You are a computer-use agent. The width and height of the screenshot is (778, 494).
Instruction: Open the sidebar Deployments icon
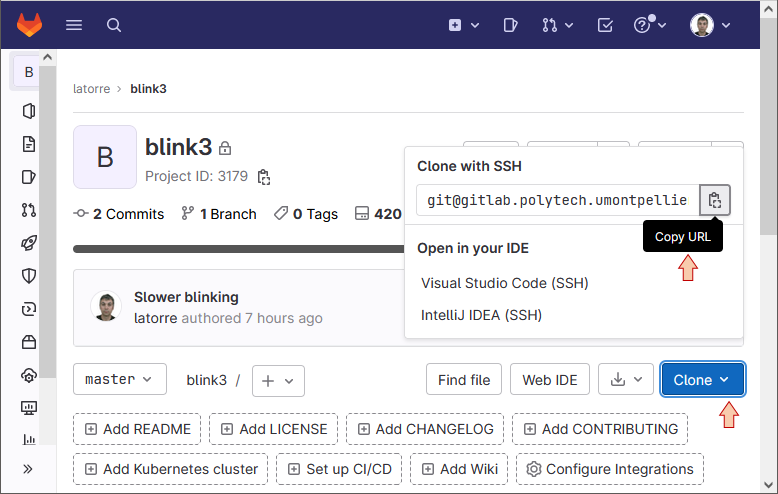pos(29,309)
